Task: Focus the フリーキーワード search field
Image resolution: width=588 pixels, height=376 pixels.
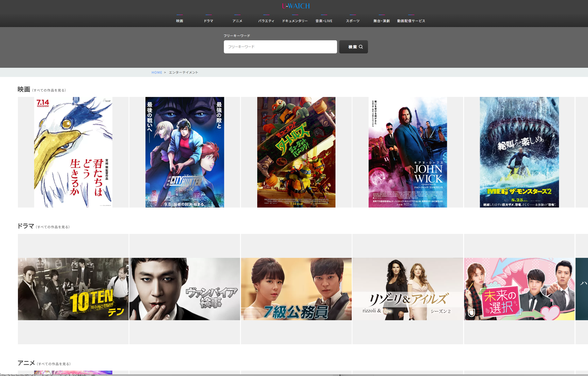Action: (x=280, y=47)
